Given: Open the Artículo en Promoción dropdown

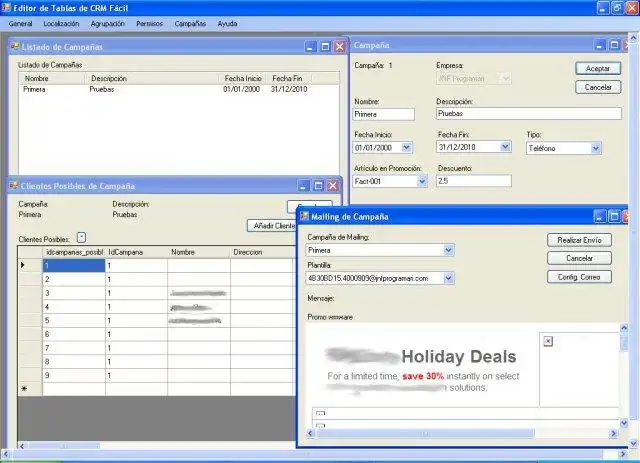Looking at the screenshot, I should (422, 181).
